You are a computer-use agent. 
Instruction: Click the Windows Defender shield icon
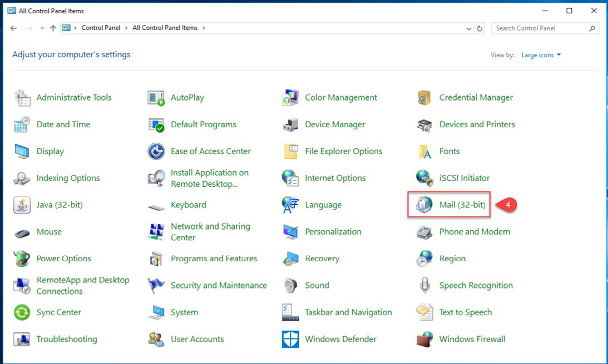(290, 339)
